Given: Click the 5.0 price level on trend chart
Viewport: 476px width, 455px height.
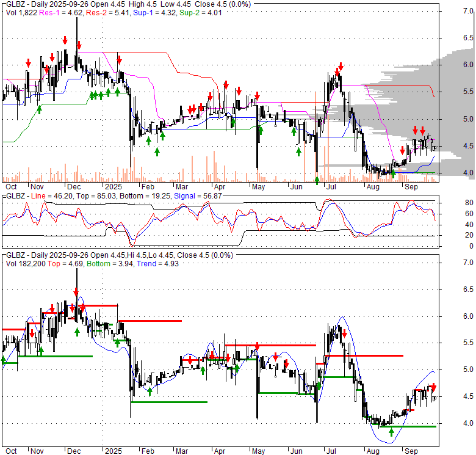Looking at the screenshot, I should tap(468, 369).
